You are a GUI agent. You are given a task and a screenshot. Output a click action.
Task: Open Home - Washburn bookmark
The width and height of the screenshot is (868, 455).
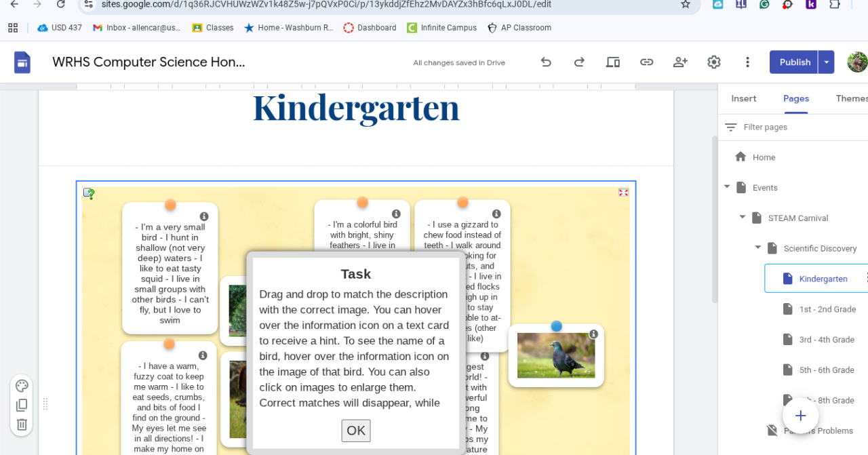pyautogui.click(x=288, y=28)
